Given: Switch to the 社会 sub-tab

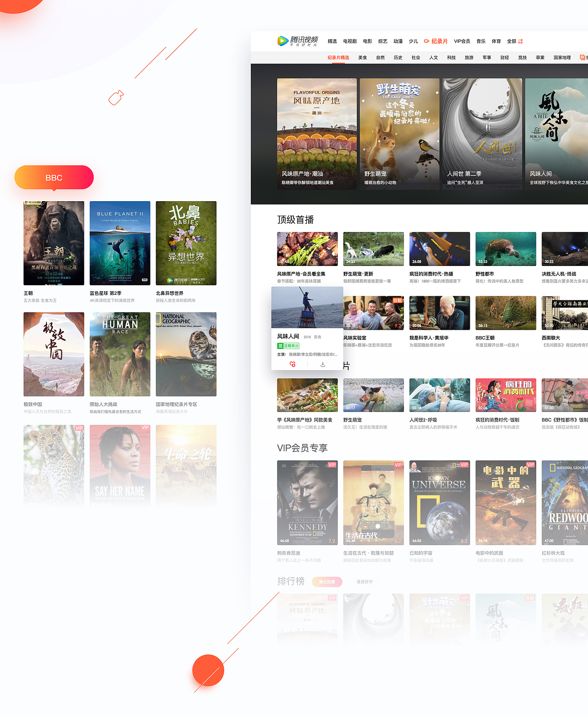Looking at the screenshot, I should pyautogui.click(x=416, y=57).
